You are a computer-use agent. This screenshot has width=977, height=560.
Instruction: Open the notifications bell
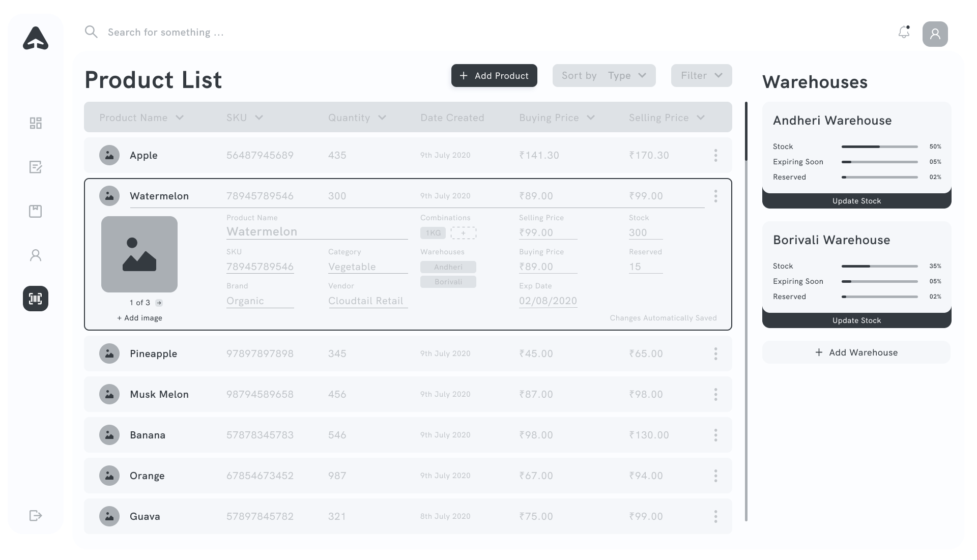pyautogui.click(x=904, y=33)
